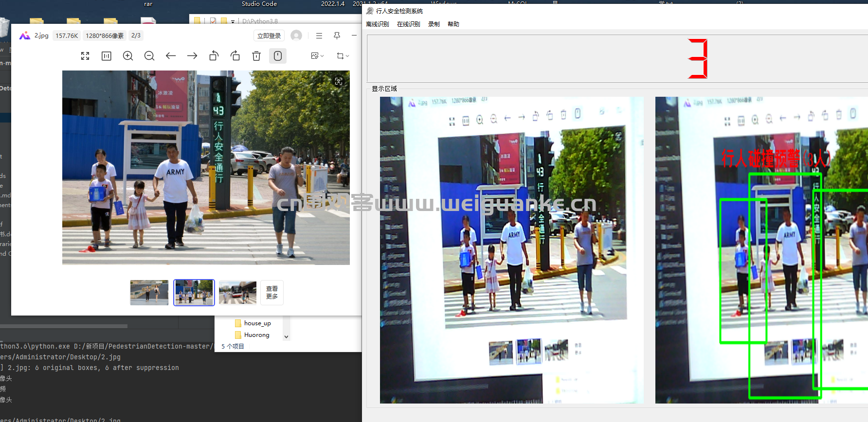
Task: Toggle the mouse scroll mode button
Action: (278, 56)
